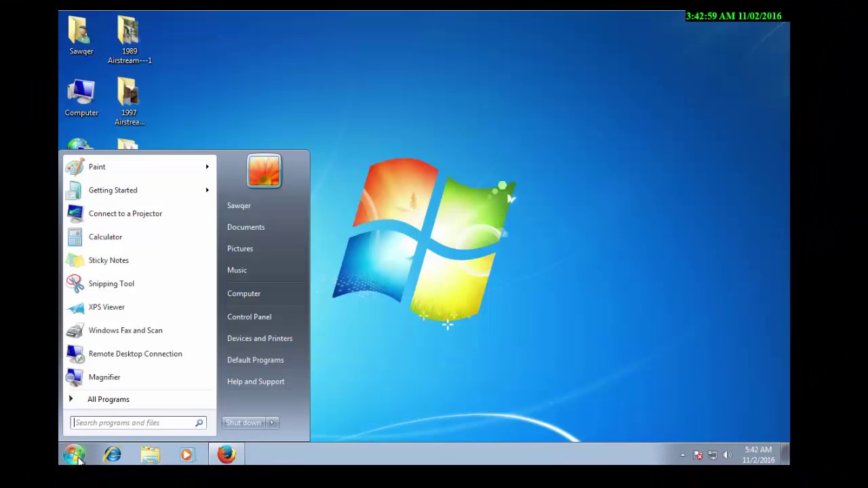Open Default Programs
Screen dimensions: 868x488
[255, 360]
